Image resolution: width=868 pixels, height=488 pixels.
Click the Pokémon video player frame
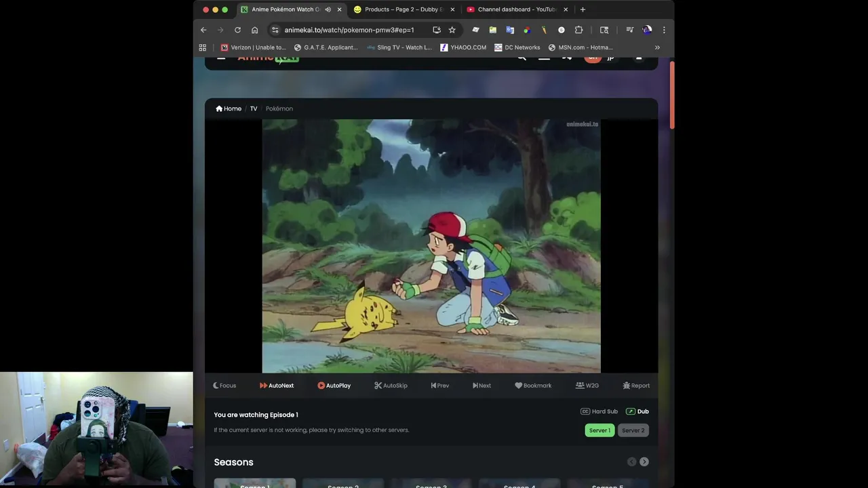click(x=431, y=246)
